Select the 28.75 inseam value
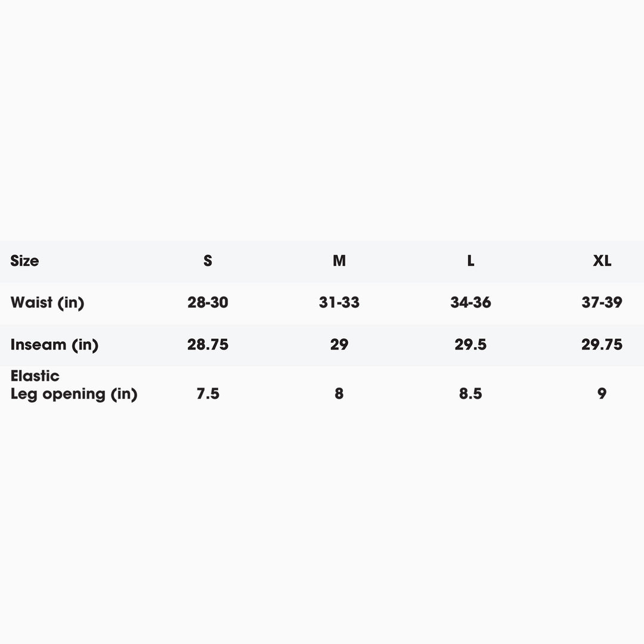The image size is (644, 644). pyautogui.click(x=208, y=345)
